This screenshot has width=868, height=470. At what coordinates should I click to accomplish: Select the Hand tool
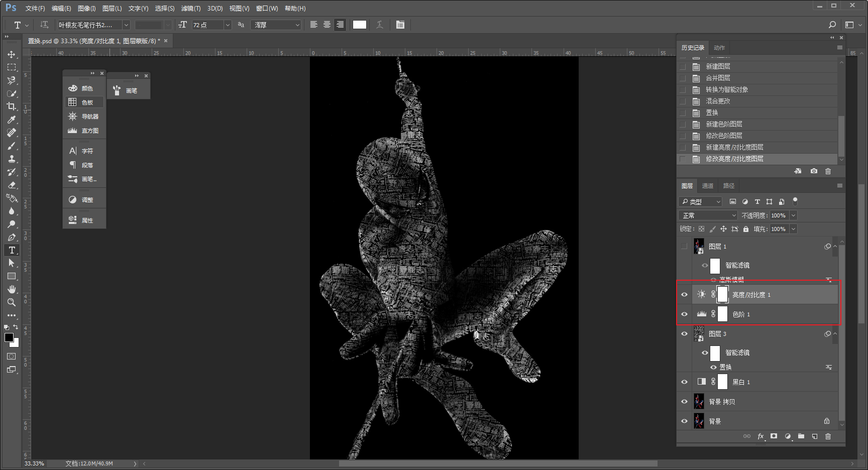(11, 289)
